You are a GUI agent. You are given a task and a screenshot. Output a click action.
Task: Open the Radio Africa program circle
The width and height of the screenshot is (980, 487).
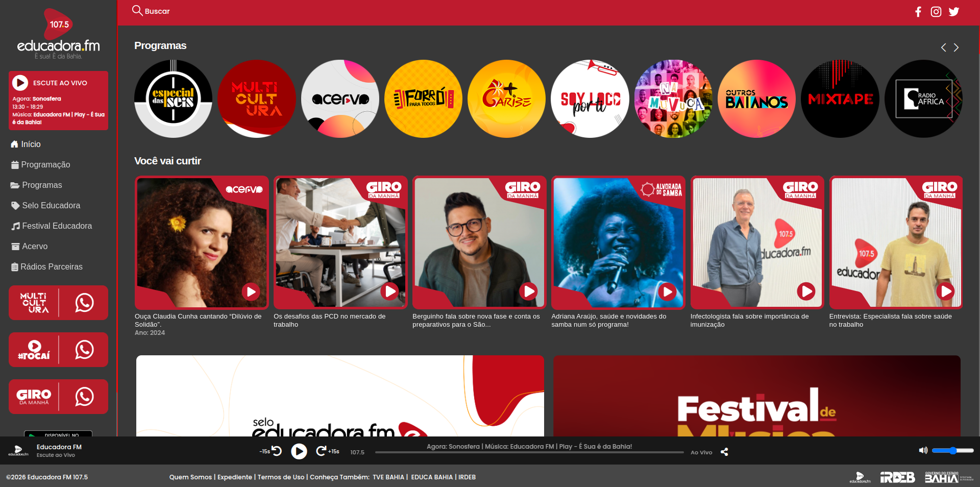(x=924, y=99)
